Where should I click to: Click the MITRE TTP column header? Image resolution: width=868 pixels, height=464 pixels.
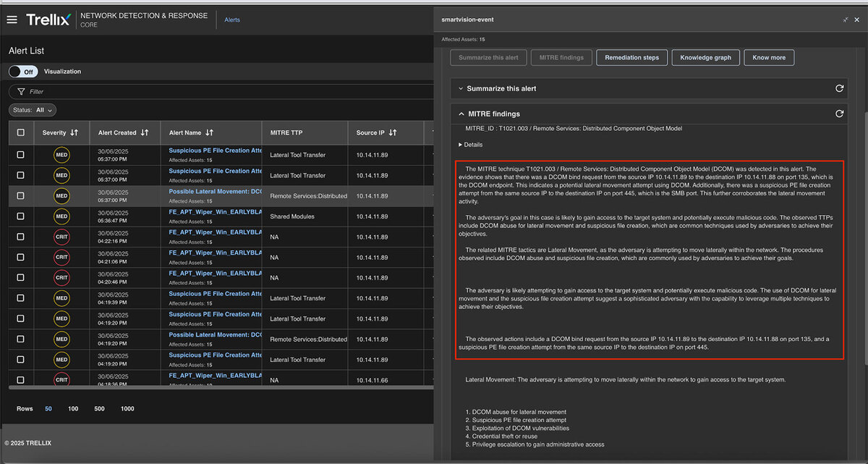pyautogui.click(x=286, y=132)
